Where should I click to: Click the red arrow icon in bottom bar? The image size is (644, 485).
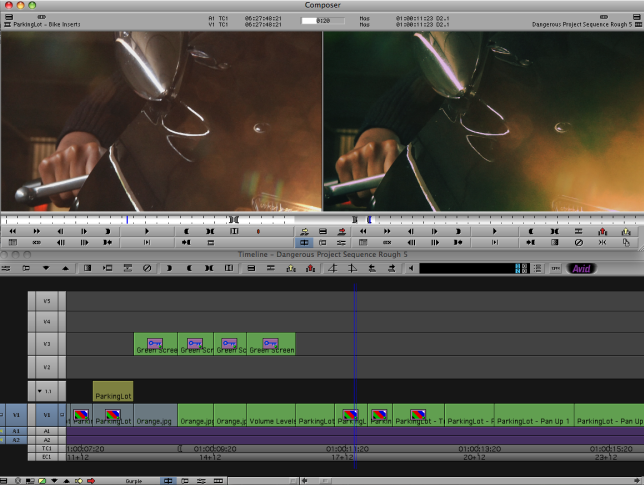click(x=91, y=481)
